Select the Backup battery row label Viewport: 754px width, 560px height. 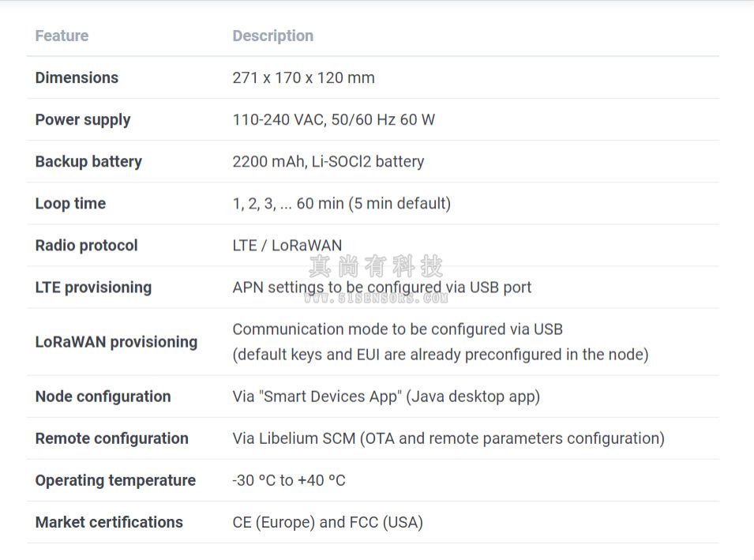point(88,162)
